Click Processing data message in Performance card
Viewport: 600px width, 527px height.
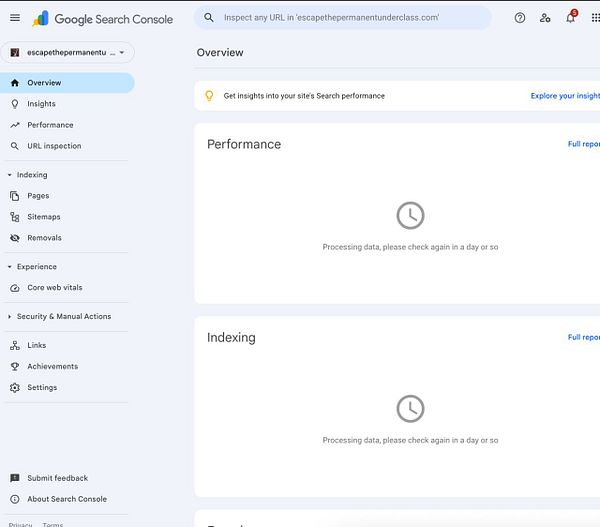click(x=410, y=247)
